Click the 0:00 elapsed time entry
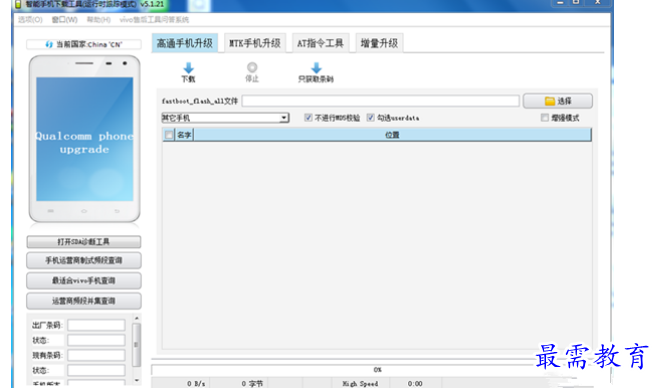 point(415,383)
